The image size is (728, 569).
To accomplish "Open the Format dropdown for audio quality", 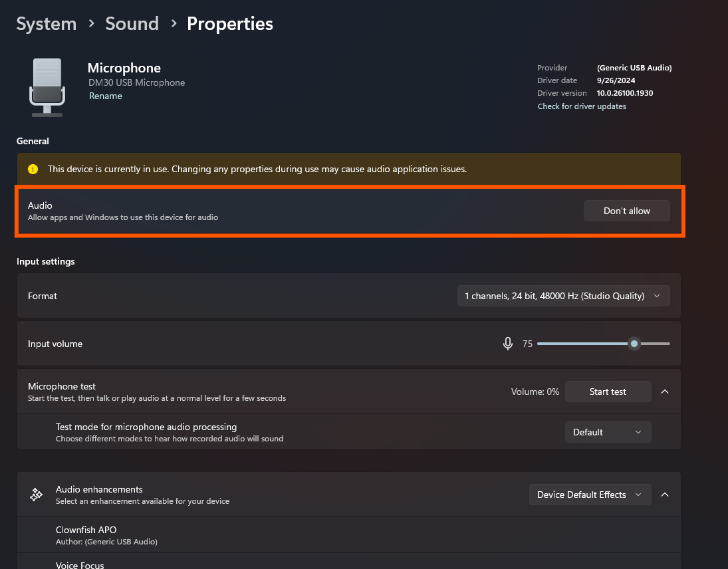I will (563, 296).
